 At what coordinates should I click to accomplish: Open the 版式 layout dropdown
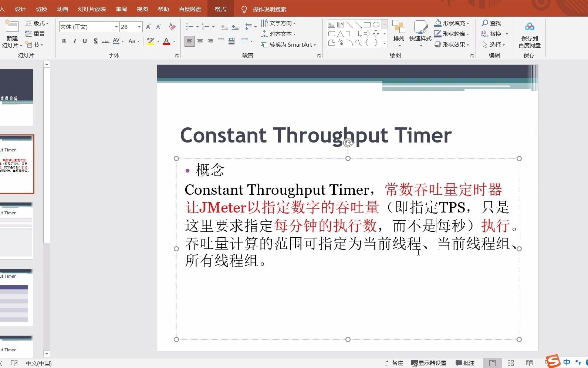click(37, 23)
